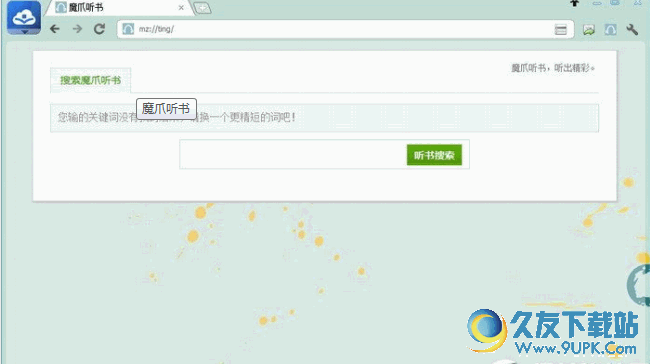650x364 pixels.
Task: Open the headphone listening icon in toolbar
Action: [x=610, y=29]
